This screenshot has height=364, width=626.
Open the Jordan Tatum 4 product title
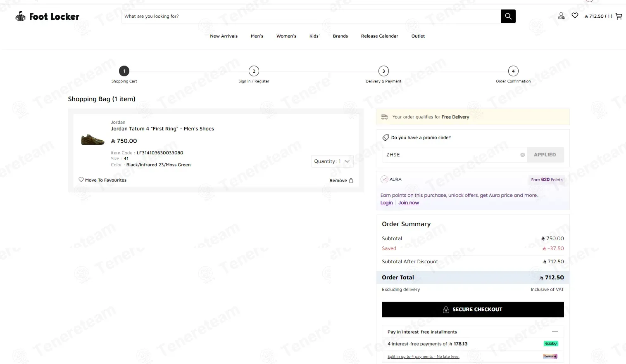pyautogui.click(x=162, y=129)
